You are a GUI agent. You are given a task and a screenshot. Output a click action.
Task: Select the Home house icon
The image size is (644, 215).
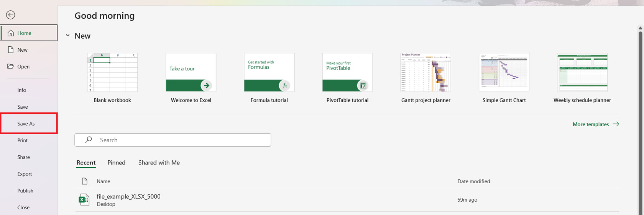tap(11, 33)
